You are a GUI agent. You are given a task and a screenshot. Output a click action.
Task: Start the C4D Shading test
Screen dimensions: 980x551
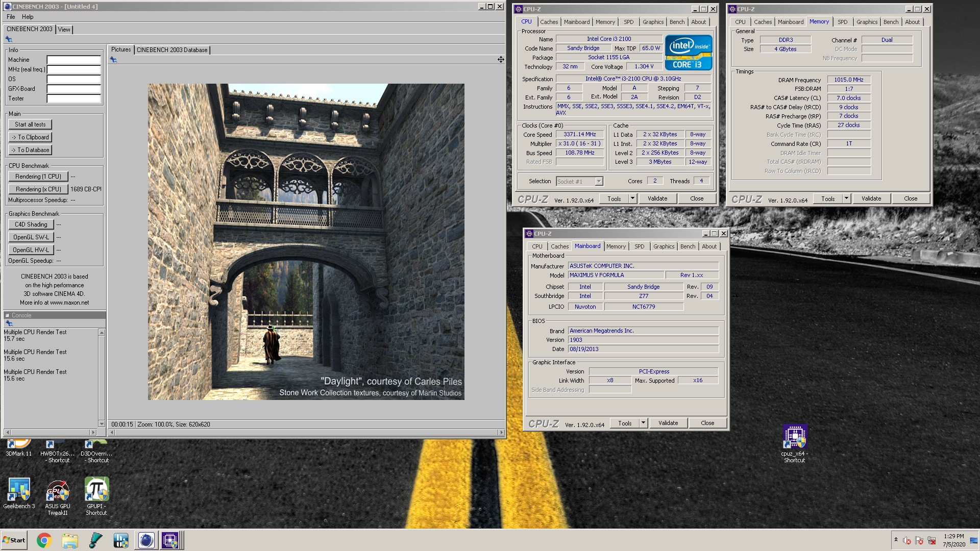[x=31, y=224]
